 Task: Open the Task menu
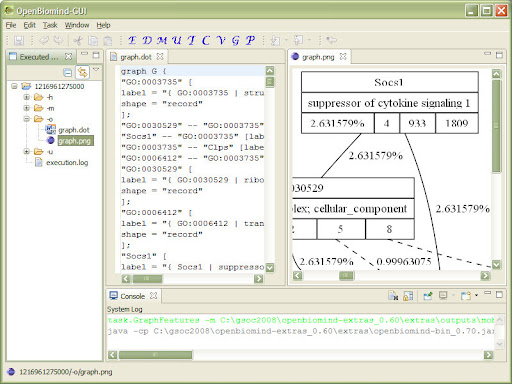(x=50, y=25)
